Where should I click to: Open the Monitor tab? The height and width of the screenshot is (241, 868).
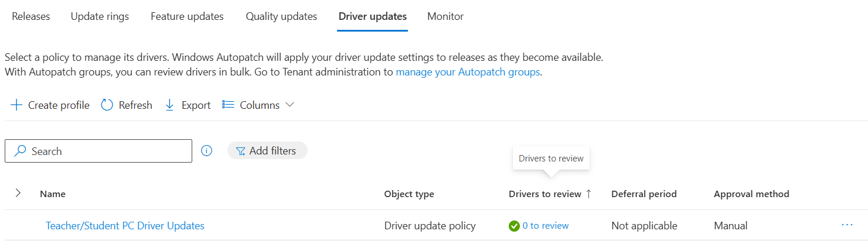click(445, 16)
